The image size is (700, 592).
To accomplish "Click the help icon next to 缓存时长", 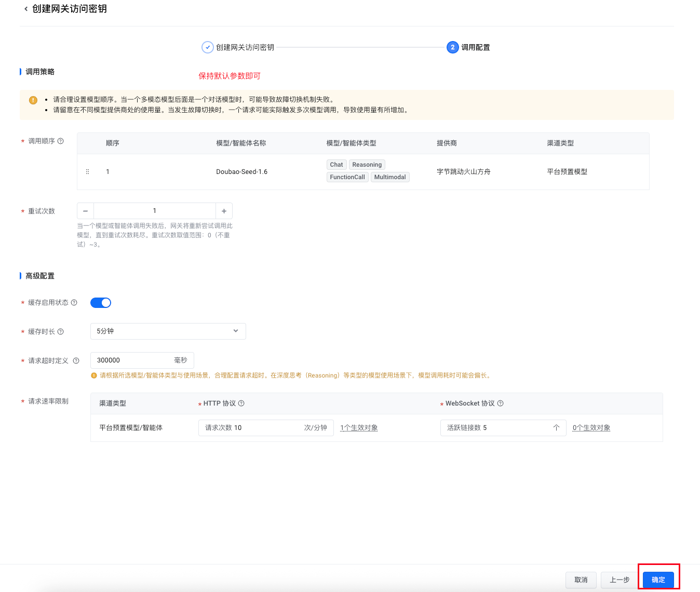I will [61, 332].
